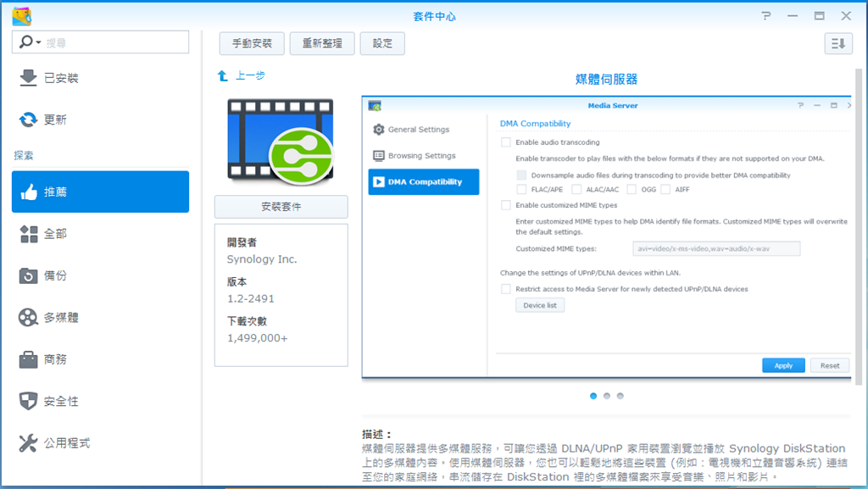Click download count 1,499,000+
868x489 pixels.
click(x=258, y=338)
